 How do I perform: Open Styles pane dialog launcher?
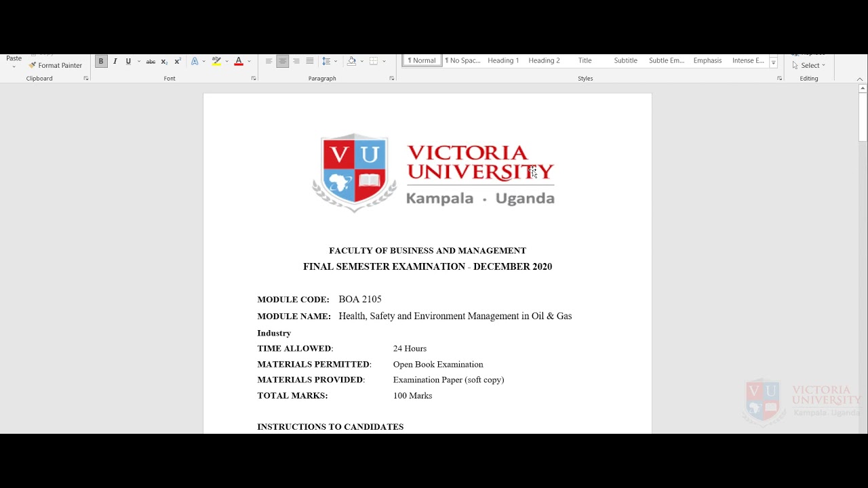[x=779, y=79]
